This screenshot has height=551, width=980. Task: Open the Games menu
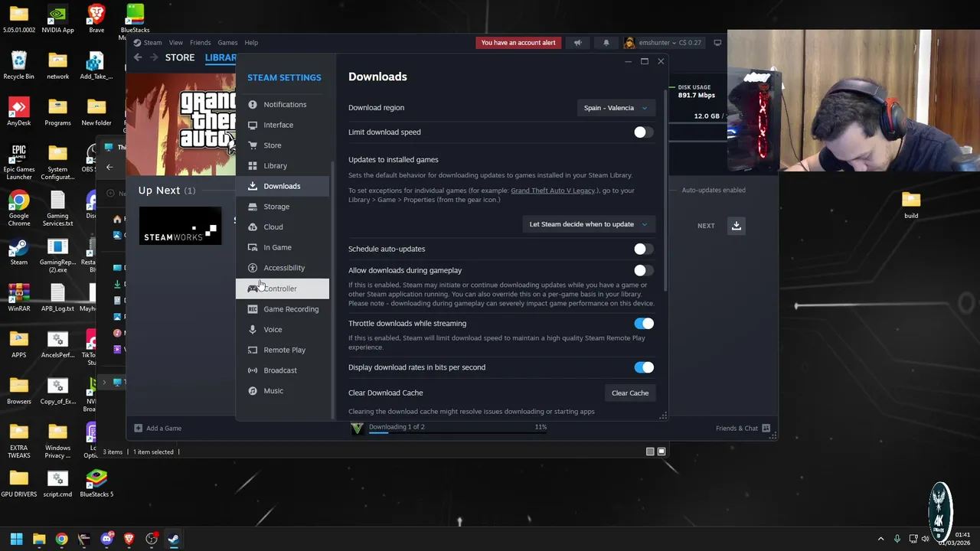coord(227,43)
